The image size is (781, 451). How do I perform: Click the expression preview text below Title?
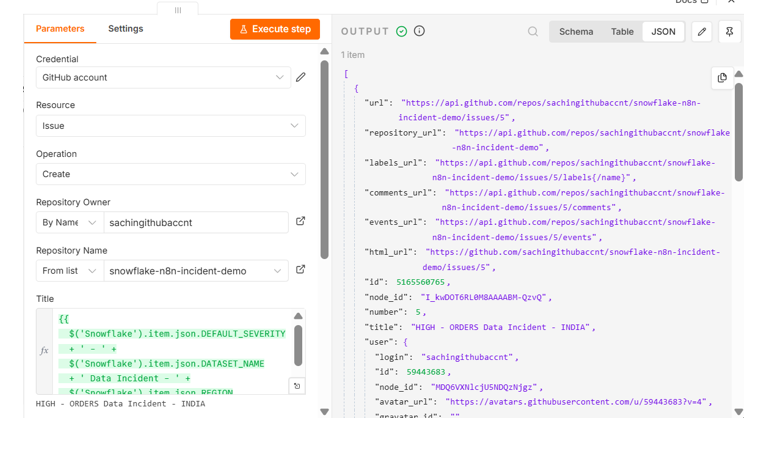[x=121, y=404]
